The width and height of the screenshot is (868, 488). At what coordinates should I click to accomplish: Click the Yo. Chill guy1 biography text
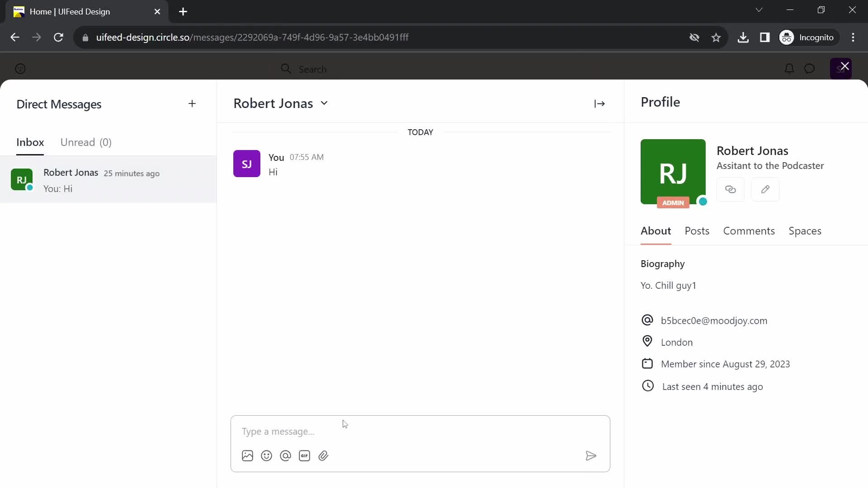click(x=668, y=286)
